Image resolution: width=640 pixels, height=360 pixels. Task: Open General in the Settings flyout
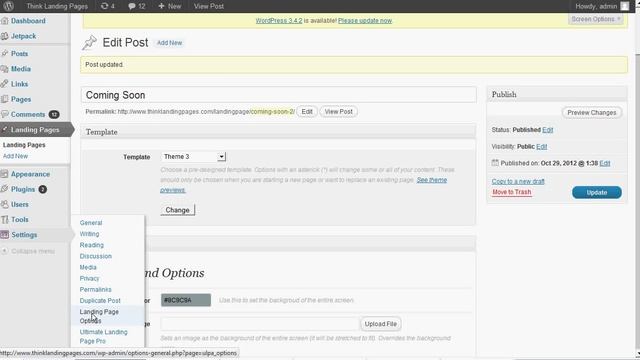tap(91, 223)
